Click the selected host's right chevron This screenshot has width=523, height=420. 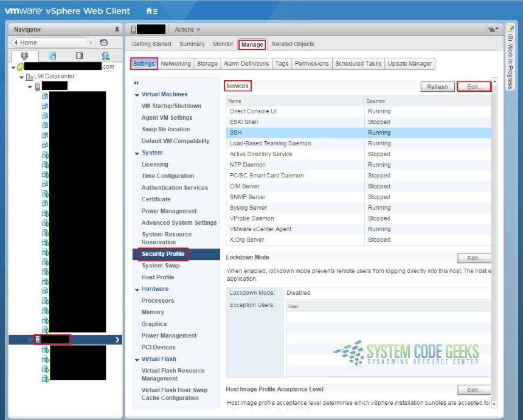click(x=117, y=340)
